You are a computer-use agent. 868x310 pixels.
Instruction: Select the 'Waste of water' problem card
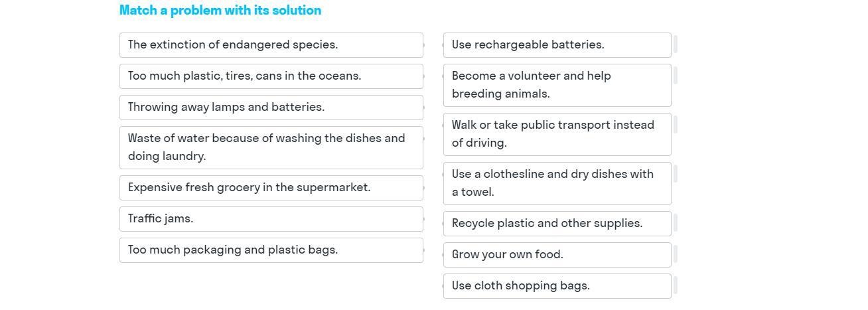point(271,147)
